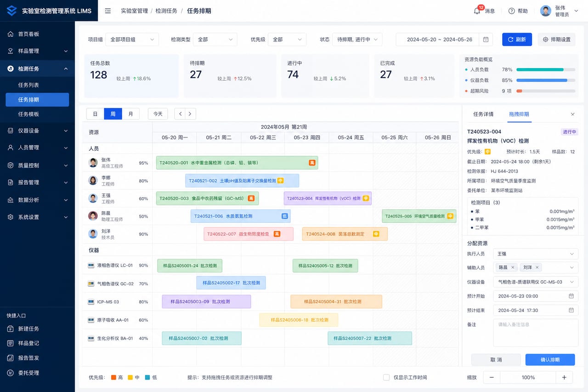Switch view to 周
The image size is (588, 392).
click(113, 114)
